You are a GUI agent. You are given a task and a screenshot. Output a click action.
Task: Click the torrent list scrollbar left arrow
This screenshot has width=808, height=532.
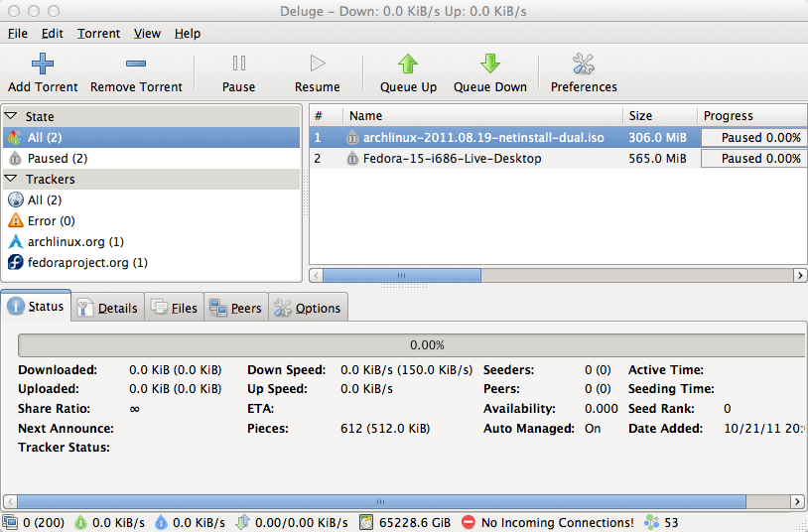click(x=317, y=275)
